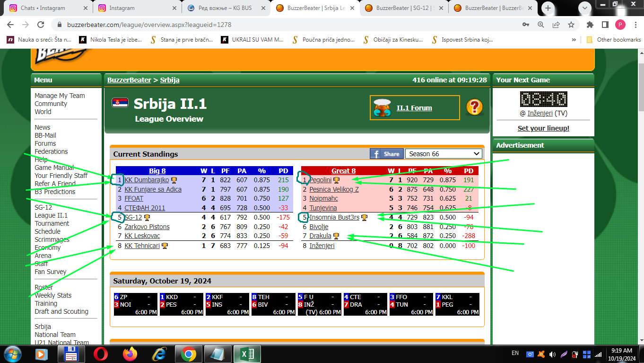Open Federations in the side menu
The width and height of the screenshot is (644, 363).
(51, 151)
